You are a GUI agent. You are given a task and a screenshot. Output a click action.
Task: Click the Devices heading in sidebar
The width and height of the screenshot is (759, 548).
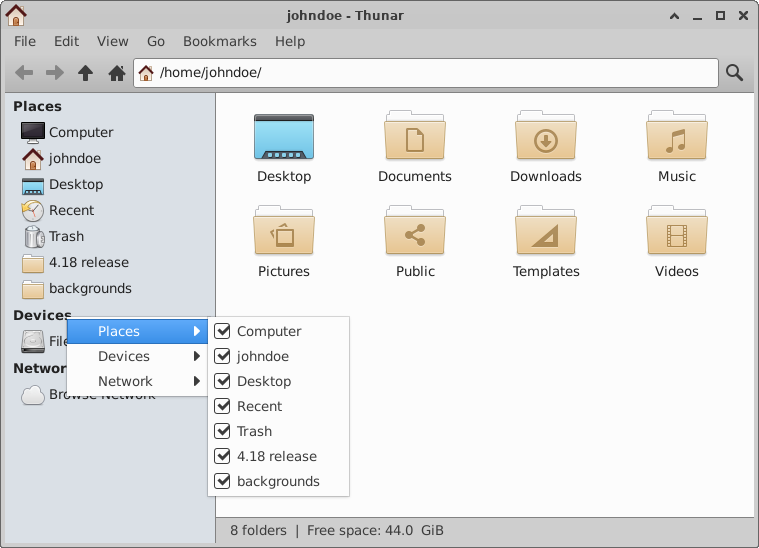42,315
